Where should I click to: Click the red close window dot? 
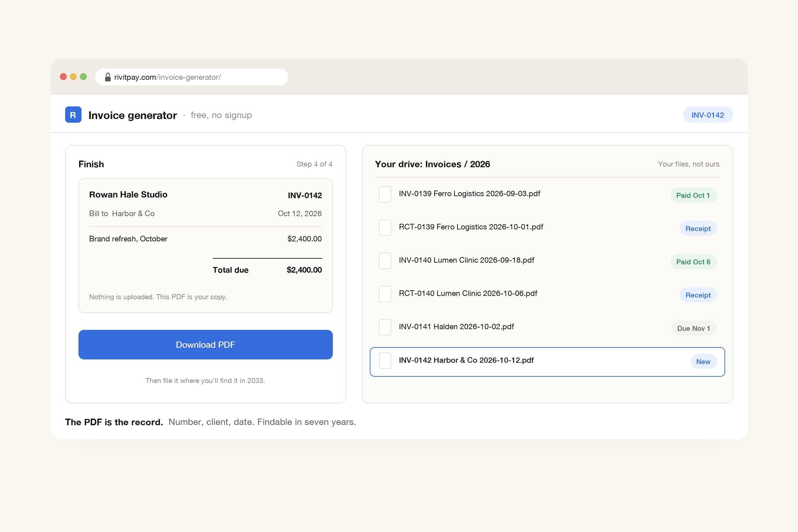tap(63, 77)
